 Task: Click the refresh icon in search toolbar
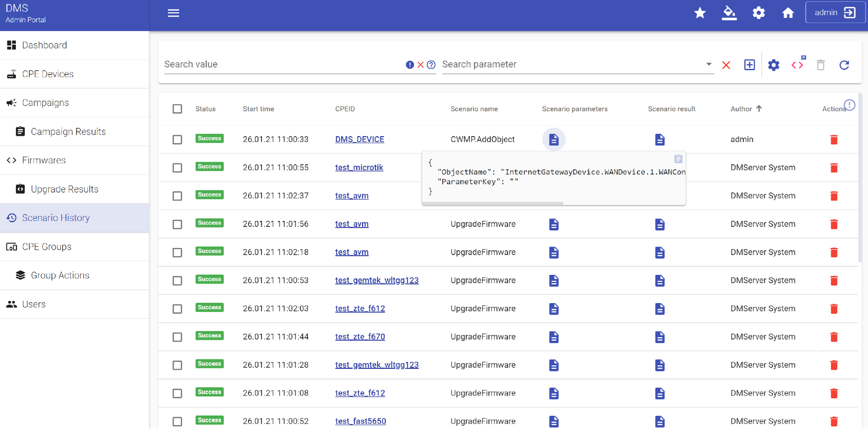pos(844,65)
